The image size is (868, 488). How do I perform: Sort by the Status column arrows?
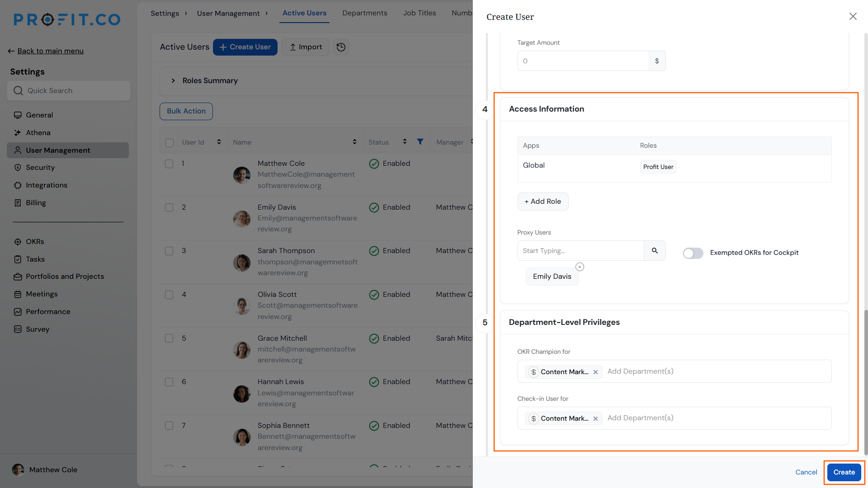pyautogui.click(x=405, y=142)
